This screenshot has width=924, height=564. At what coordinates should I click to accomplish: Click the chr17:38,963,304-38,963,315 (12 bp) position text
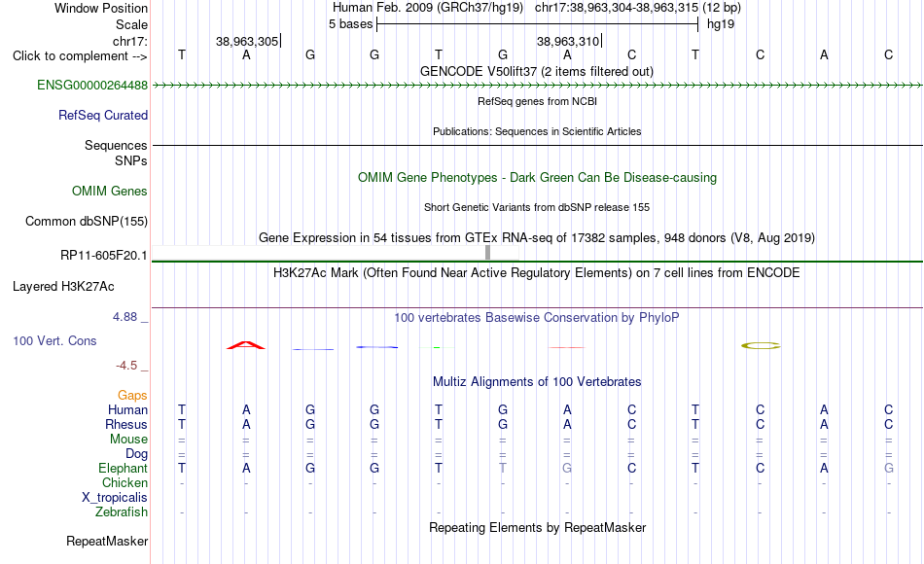coord(638,8)
